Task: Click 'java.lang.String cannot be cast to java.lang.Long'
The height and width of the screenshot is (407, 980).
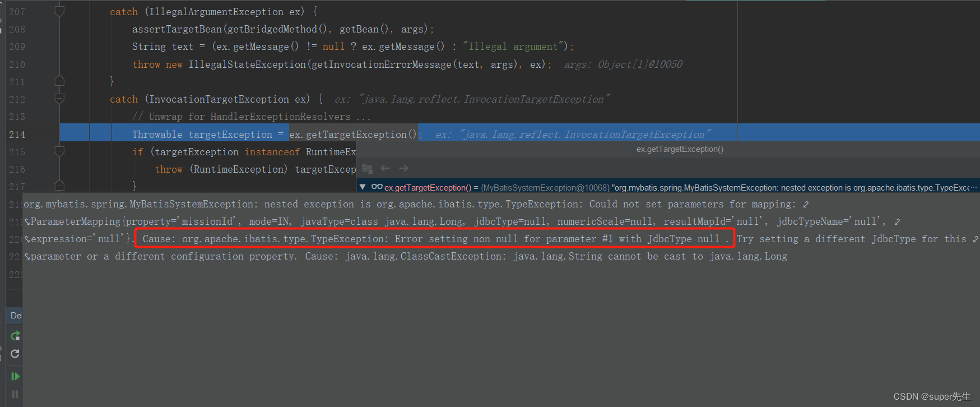Action: pos(650,256)
